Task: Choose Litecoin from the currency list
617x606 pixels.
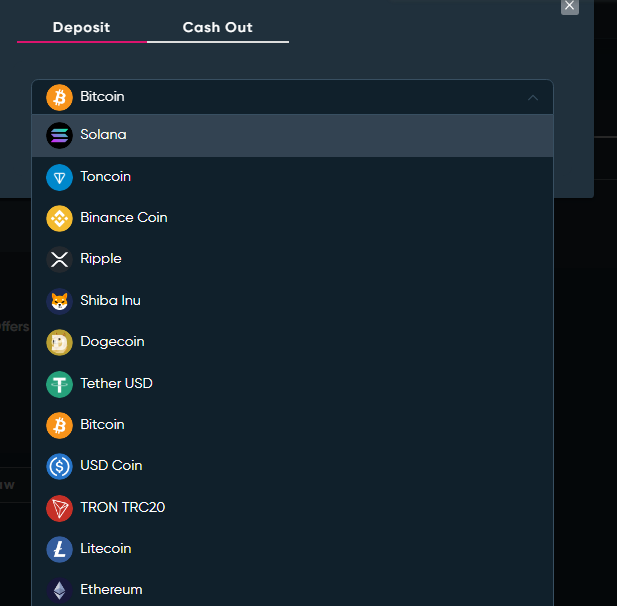Action: pyautogui.click(x=292, y=549)
